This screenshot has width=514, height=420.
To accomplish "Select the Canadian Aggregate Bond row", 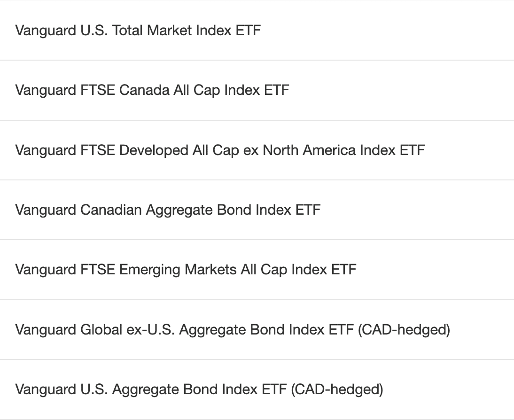I will click(257, 210).
